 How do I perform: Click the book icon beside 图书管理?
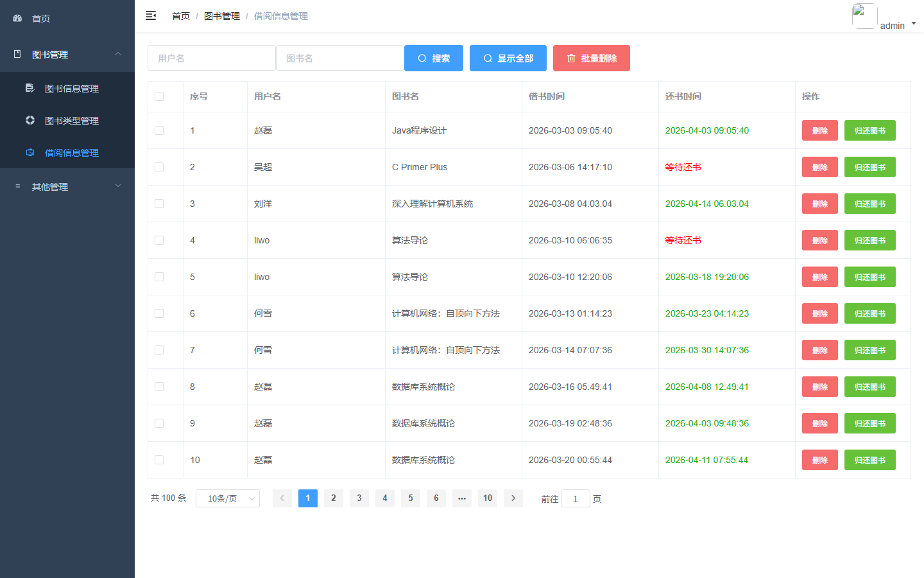[17, 54]
